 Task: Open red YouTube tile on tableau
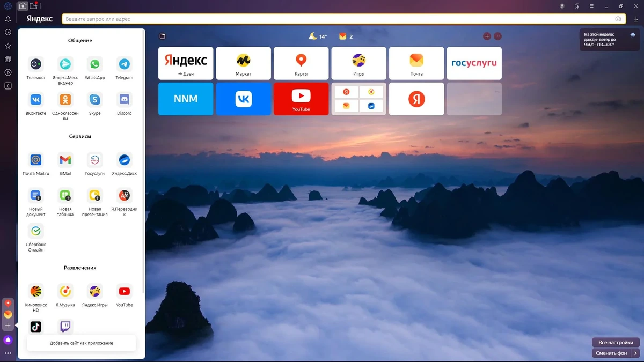[x=301, y=99]
